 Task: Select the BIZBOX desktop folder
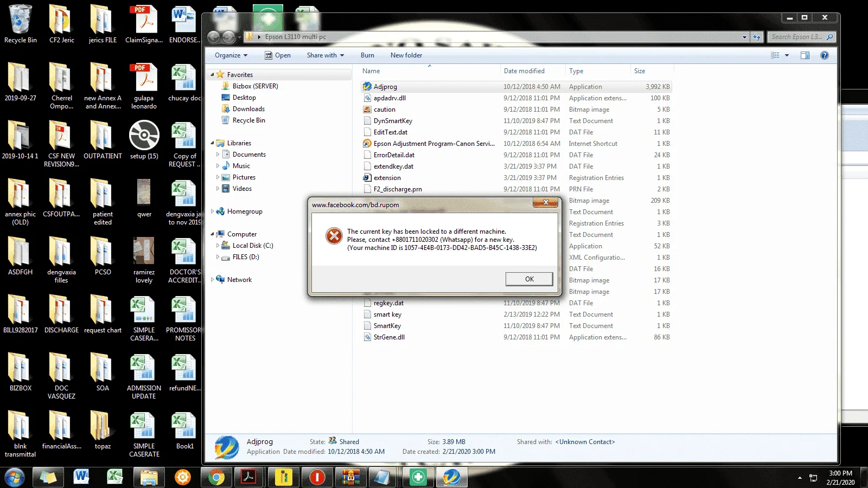21,372
